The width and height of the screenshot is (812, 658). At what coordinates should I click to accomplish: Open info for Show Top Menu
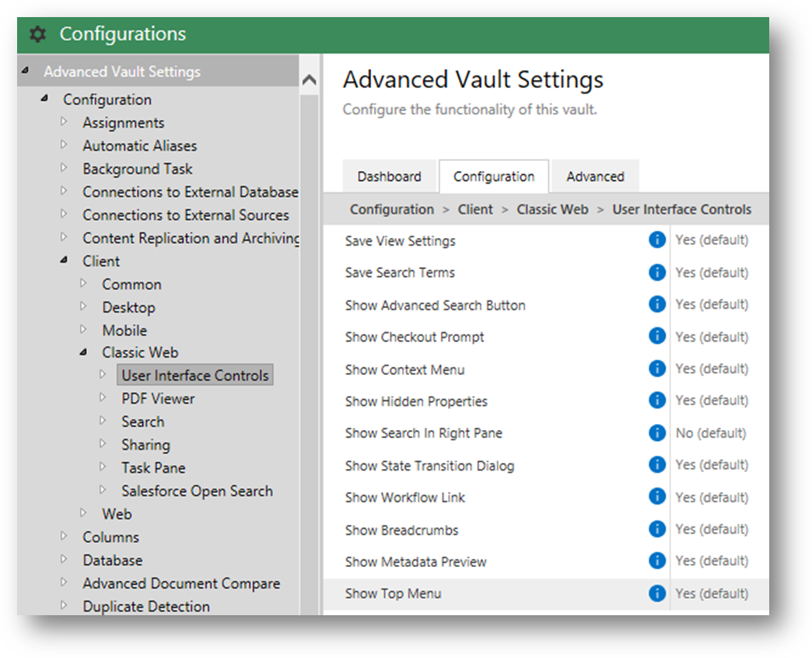[x=656, y=593]
